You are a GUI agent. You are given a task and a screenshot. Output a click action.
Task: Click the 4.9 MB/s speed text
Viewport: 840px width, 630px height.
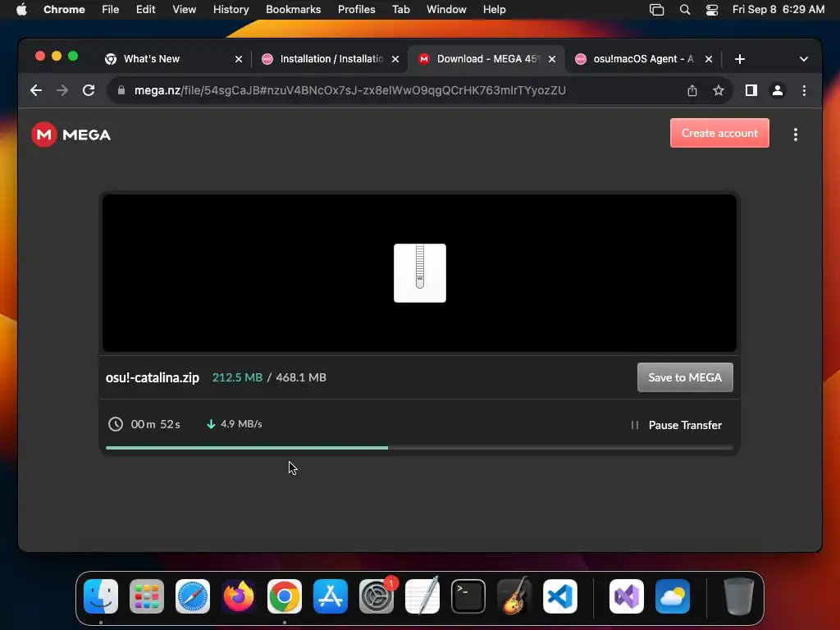click(x=241, y=424)
